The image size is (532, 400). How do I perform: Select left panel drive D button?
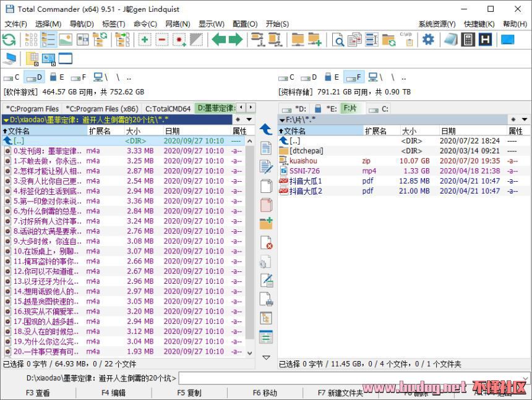click(x=34, y=77)
